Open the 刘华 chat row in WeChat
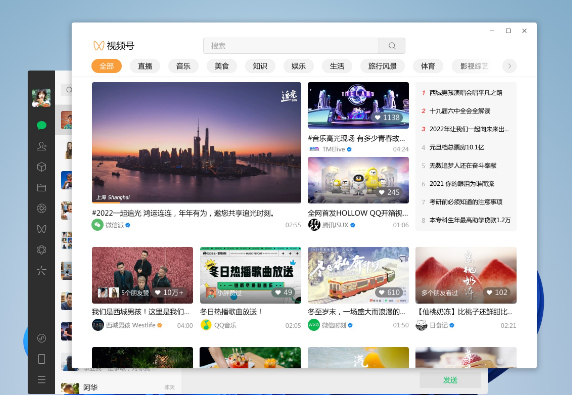The width and height of the screenshot is (572, 395). pos(118,387)
